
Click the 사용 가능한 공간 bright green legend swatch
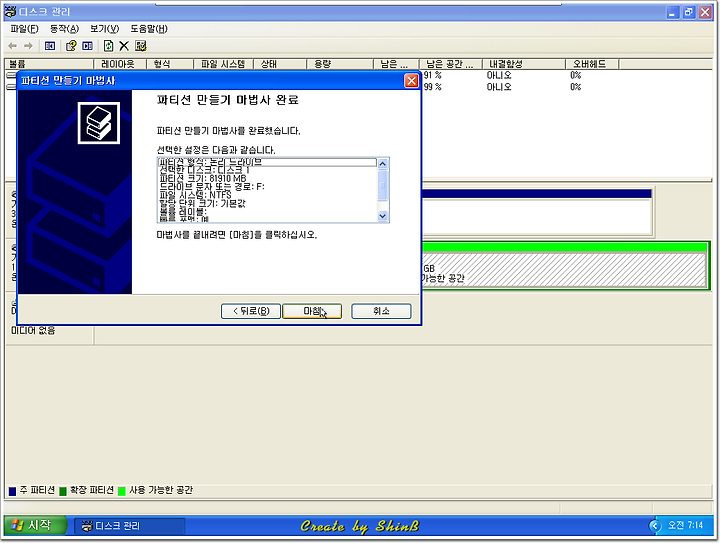coord(122,491)
